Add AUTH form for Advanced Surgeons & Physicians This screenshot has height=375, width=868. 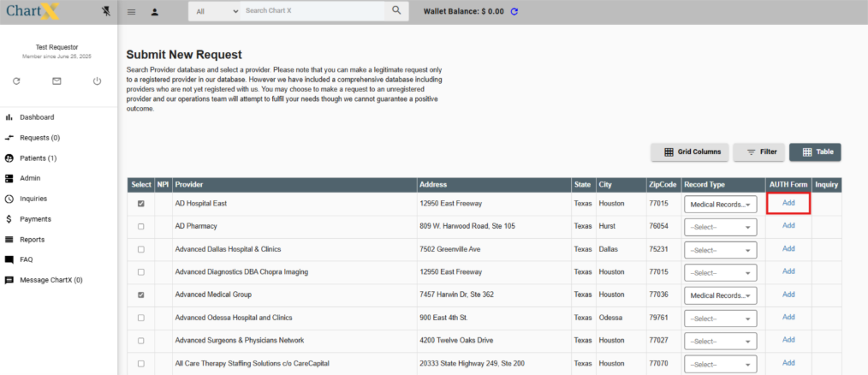(788, 340)
